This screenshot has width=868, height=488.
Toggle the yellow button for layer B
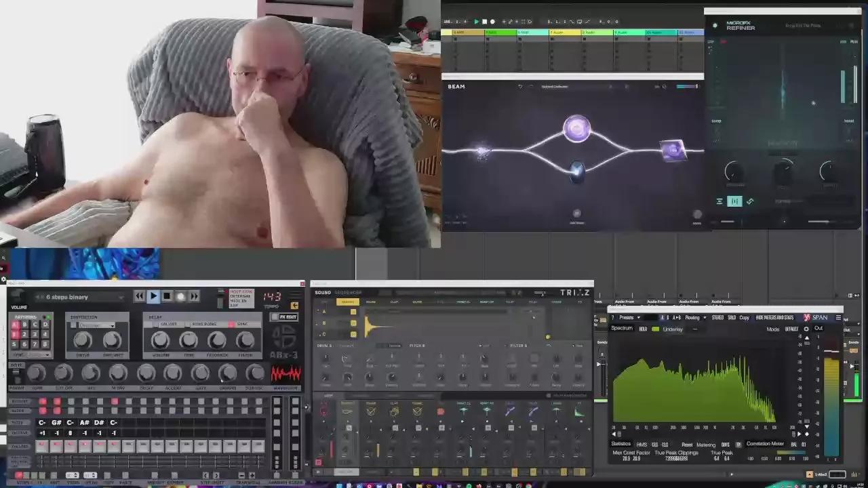(353, 323)
